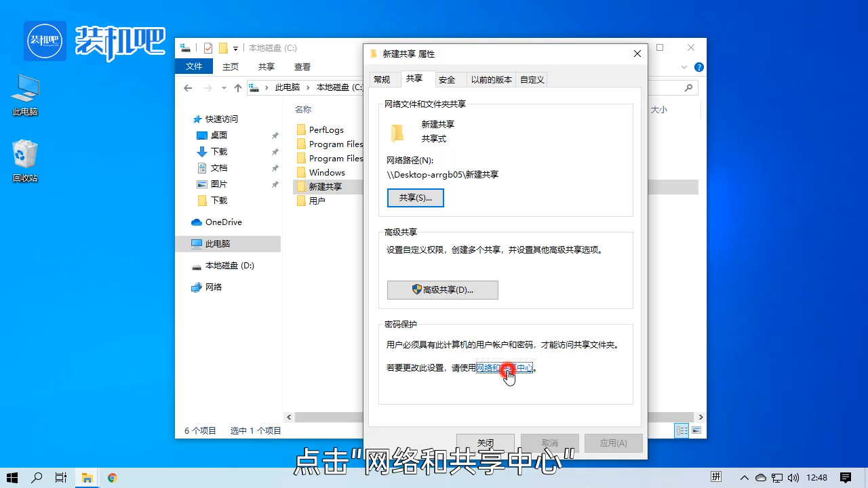
Task: Click the File Explorer taskbar icon
Action: [87, 477]
